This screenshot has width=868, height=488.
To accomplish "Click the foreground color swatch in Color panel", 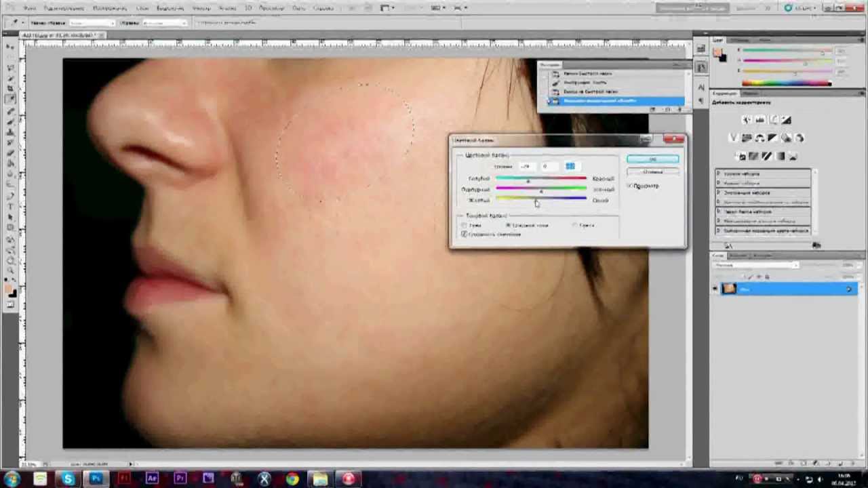I will pyautogui.click(x=719, y=52).
